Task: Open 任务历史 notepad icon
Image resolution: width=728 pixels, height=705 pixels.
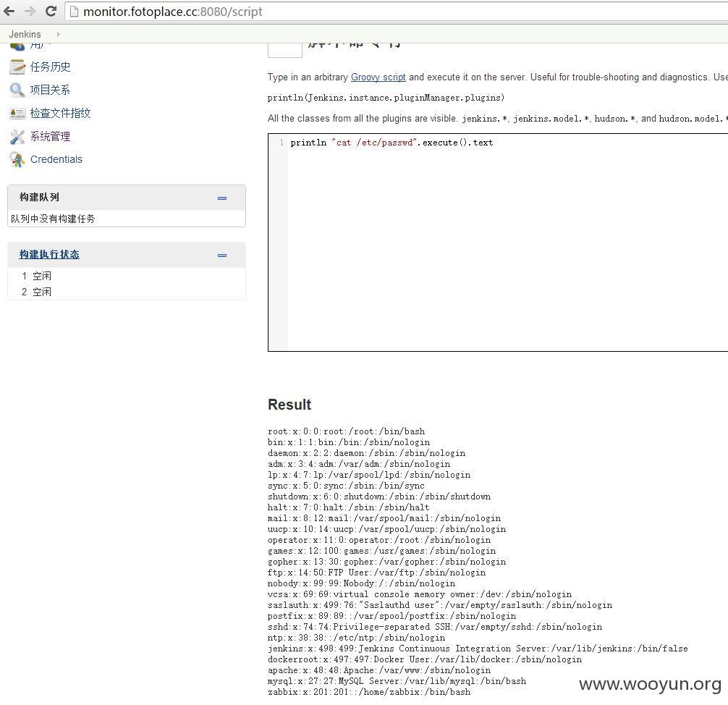Action: coord(17,67)
